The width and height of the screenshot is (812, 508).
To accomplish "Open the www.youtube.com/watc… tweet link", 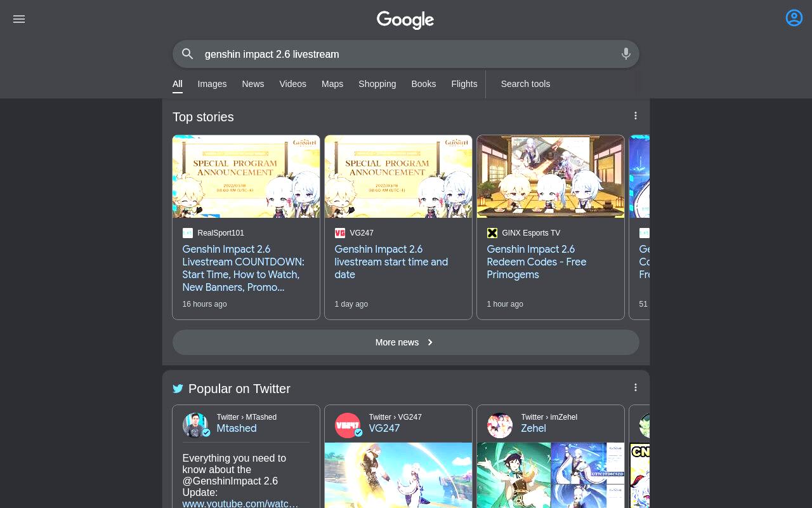I will pyautogui.click(x=240, y=504).
